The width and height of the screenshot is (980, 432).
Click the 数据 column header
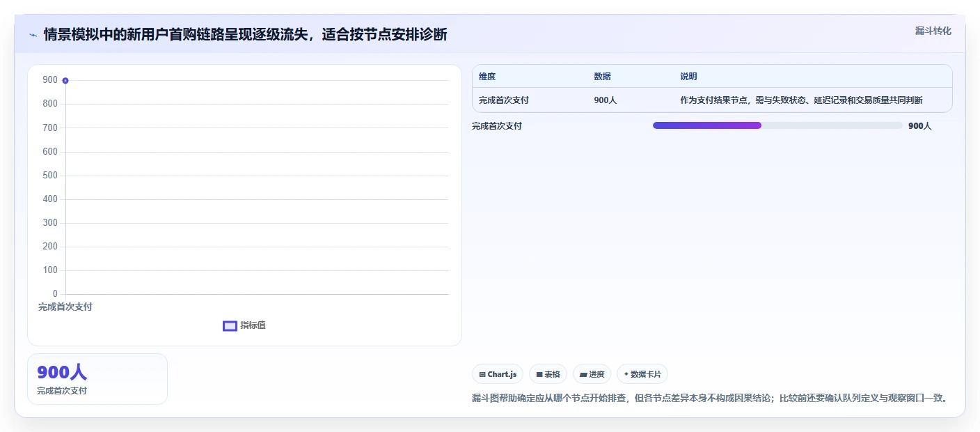point(602,77)
